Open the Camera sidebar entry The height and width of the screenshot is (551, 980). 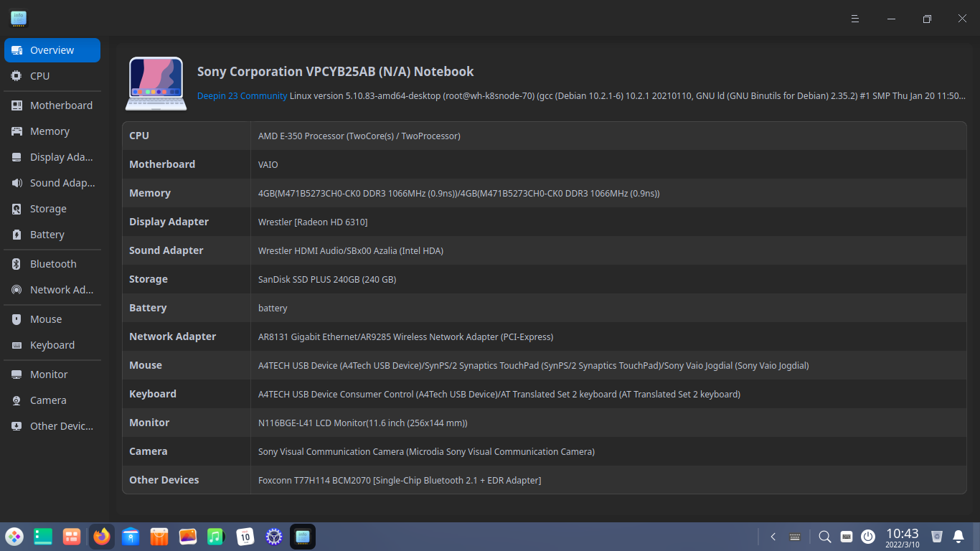point(52,400)
